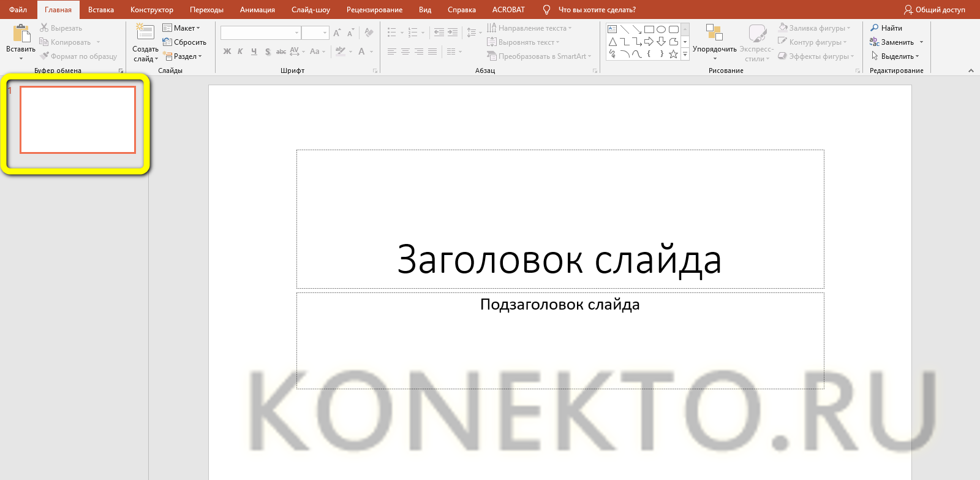The width and height of the screenshot is (980, 480).
Task: Click the Clear Formatting eraser icon
Action: 369,33
